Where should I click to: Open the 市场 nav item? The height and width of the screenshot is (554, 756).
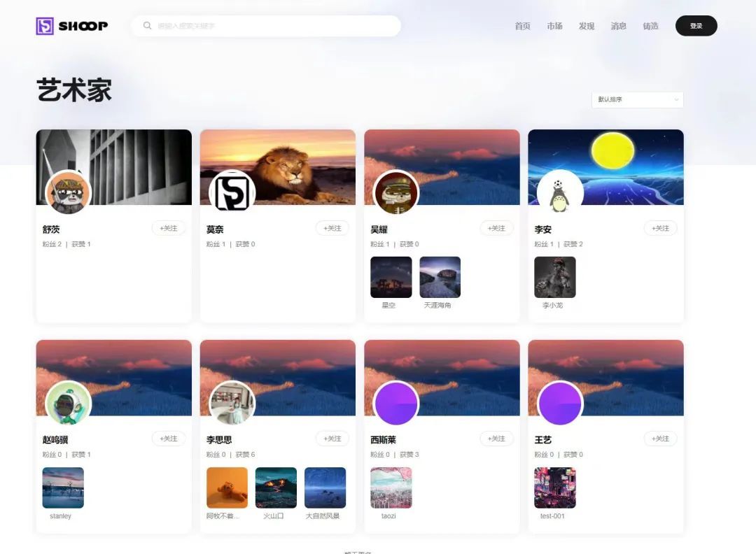[x=554, y=26]
